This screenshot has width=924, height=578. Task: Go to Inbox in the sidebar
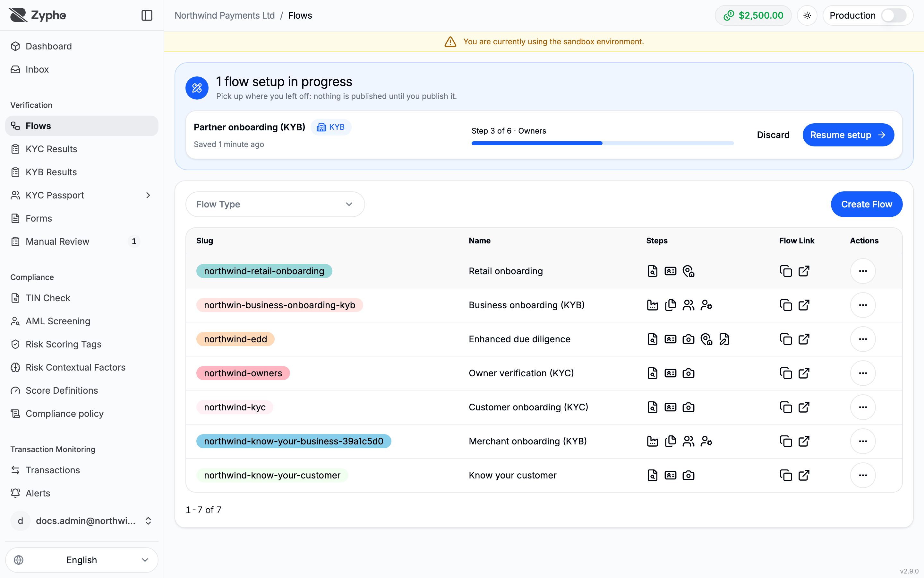(82, 69)
